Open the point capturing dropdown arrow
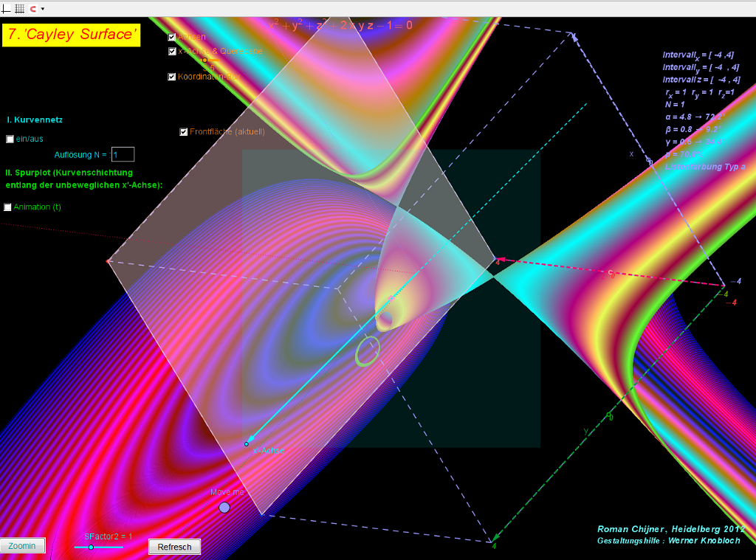This screenshot has width=756, height=560. pyautogui.click(x=43, y=9)
